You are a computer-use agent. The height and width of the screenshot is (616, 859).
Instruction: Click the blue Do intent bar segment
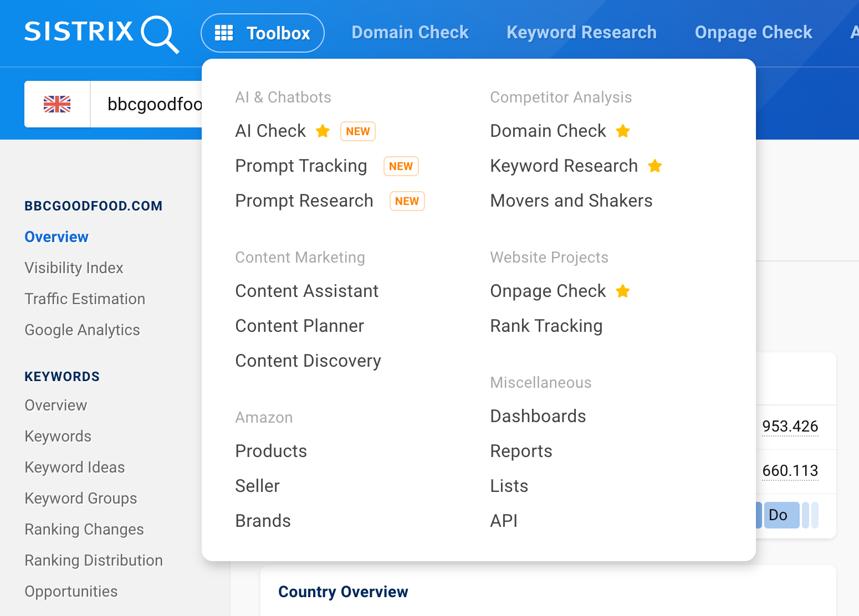781,515
